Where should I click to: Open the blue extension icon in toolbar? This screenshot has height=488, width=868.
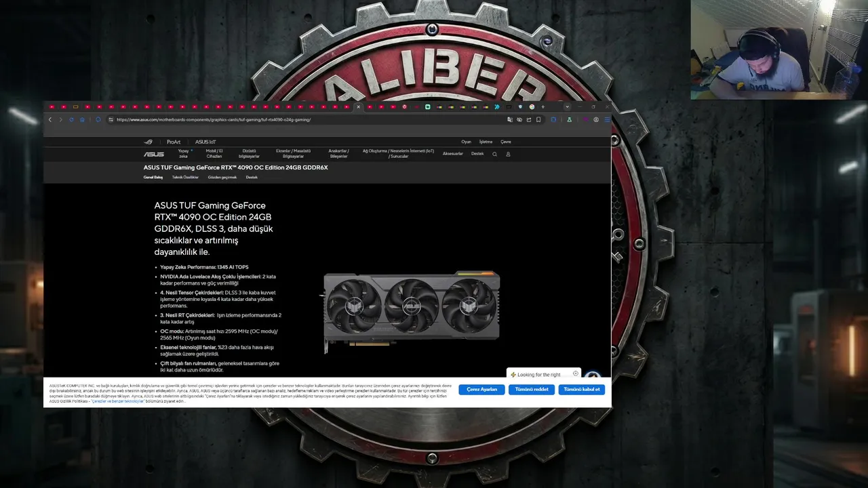click(553, 119)
